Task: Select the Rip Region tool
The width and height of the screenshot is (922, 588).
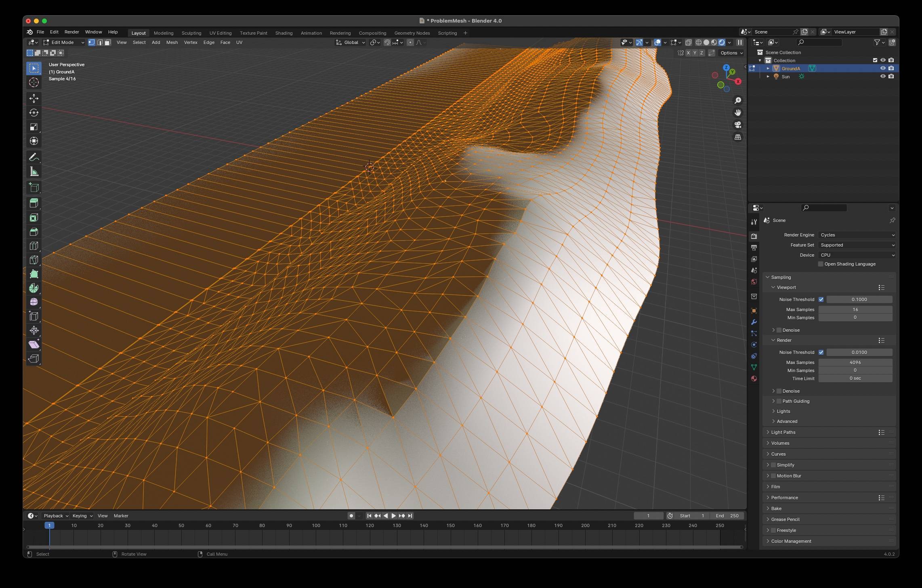Action: pos(34,359)
